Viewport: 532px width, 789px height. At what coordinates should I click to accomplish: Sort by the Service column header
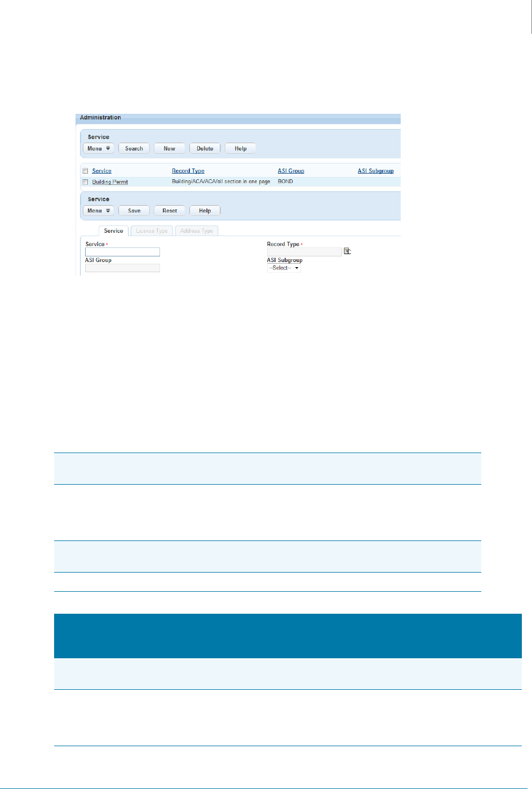(102, 171)
